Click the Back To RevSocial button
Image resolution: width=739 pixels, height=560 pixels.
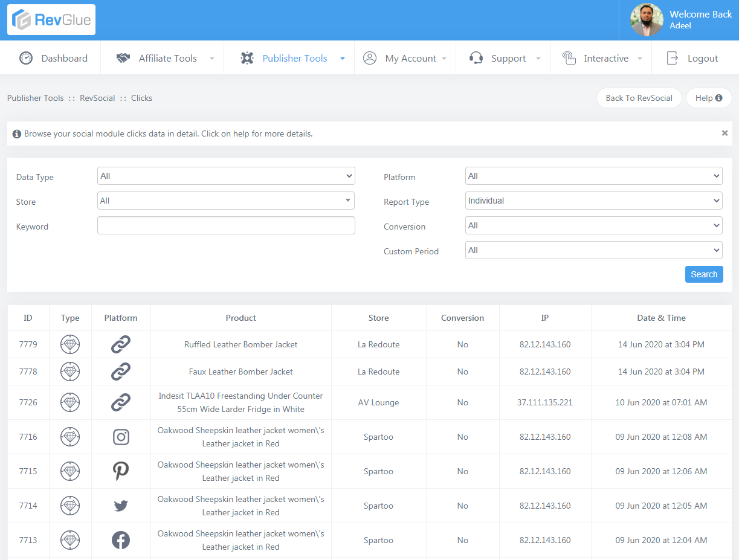pos(639,98)
